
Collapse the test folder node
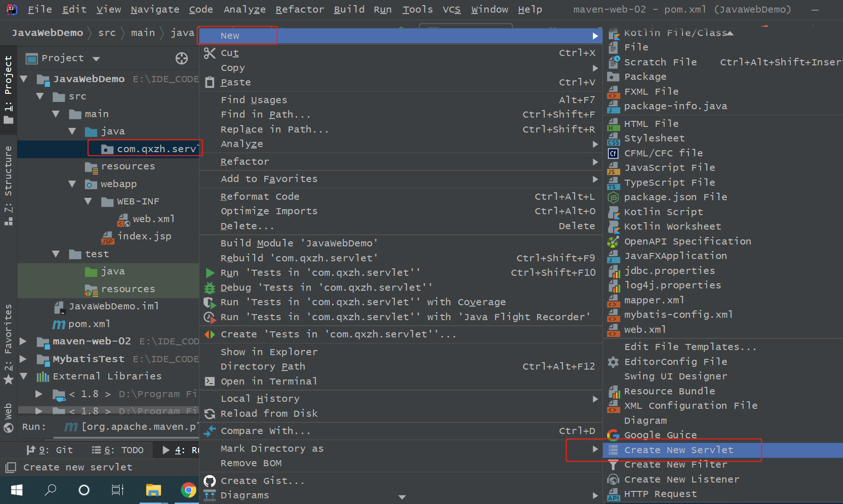coord(56,254)
